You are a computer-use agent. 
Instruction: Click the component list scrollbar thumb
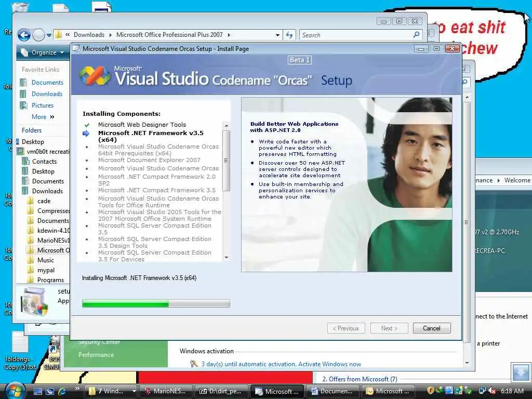[227, 161]
